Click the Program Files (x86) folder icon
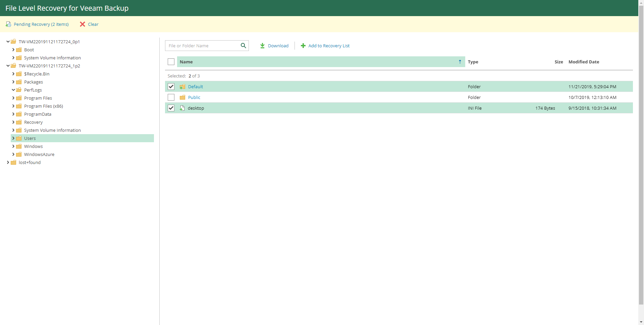The height and width of the screenshot is (325, 644). tap(19, 106)
